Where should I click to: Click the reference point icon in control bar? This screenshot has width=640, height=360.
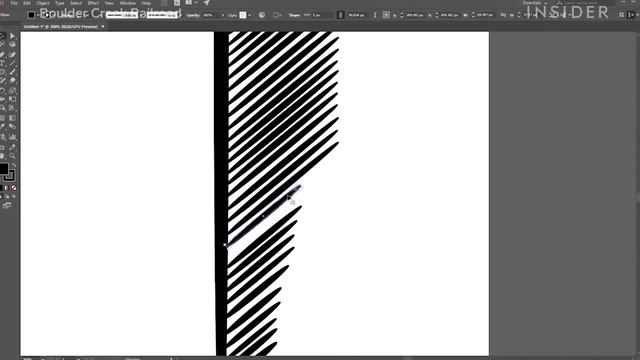[x=386, y=15]
